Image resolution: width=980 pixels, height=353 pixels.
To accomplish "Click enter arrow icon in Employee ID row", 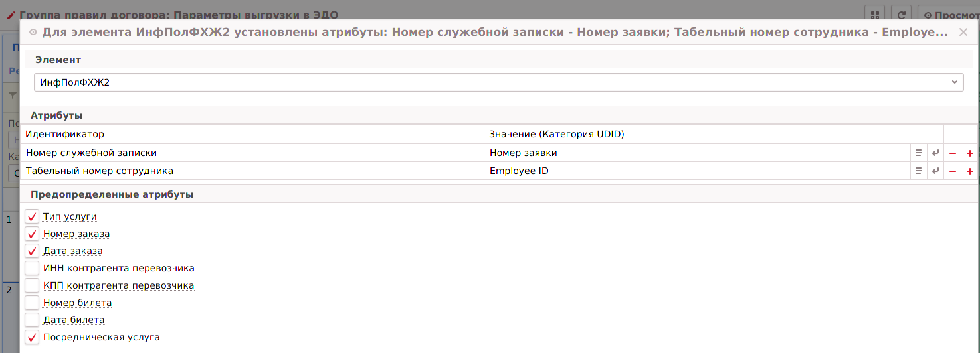I will [x=935, y=171].
